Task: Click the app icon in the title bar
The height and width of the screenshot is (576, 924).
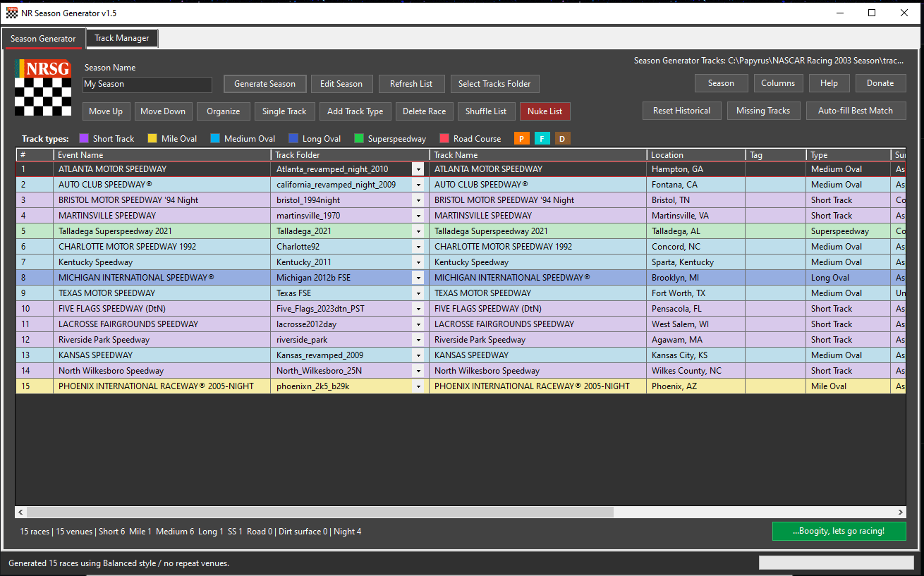Action: (x=12, y=13)
